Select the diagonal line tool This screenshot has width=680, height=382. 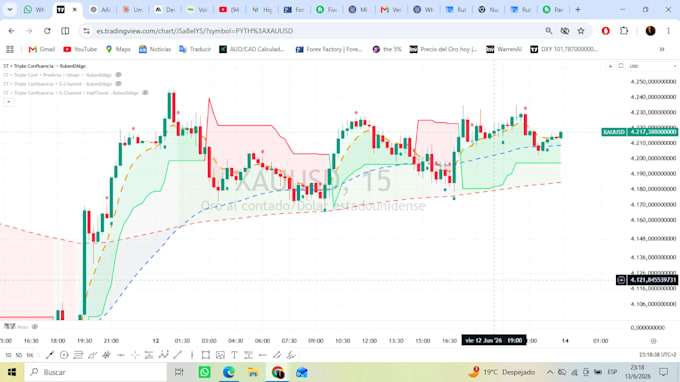pyautogui.click(x=177, y=355)
